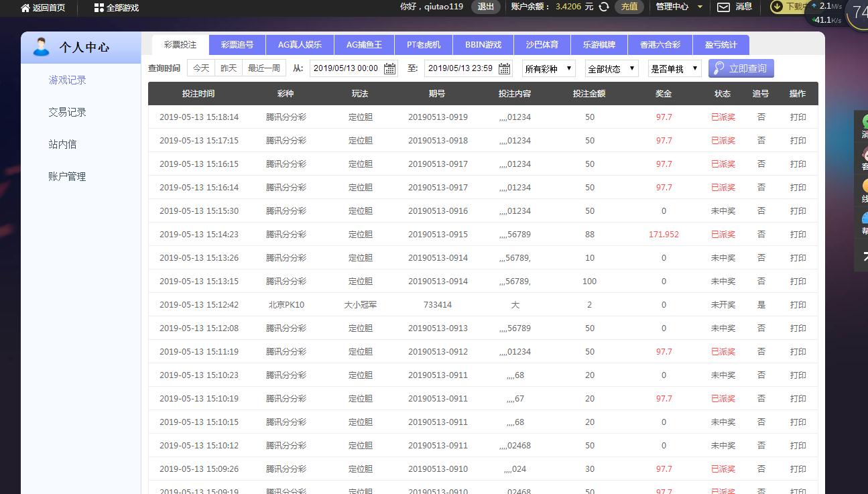Click 打印 for the 15:14:23 bet row
Screen dimensions: 868x494
click(x=798, y=235)
